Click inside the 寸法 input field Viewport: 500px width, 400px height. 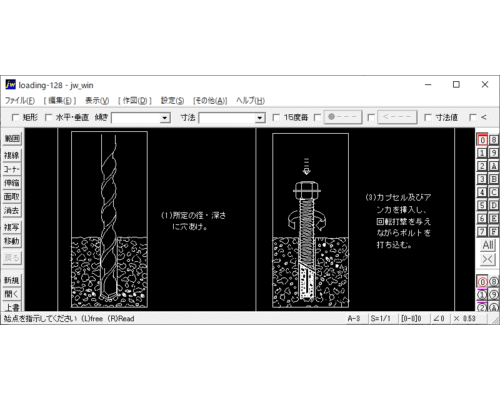pos(227,118)
